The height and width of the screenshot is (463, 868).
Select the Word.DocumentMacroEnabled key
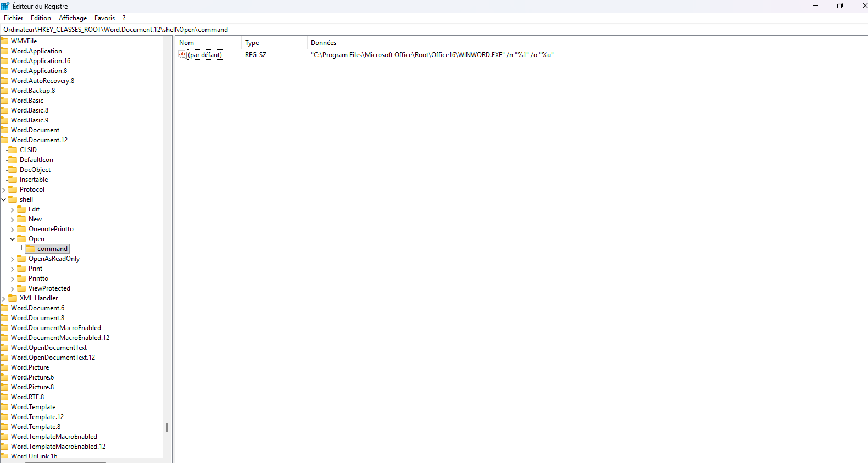(56, 328)
